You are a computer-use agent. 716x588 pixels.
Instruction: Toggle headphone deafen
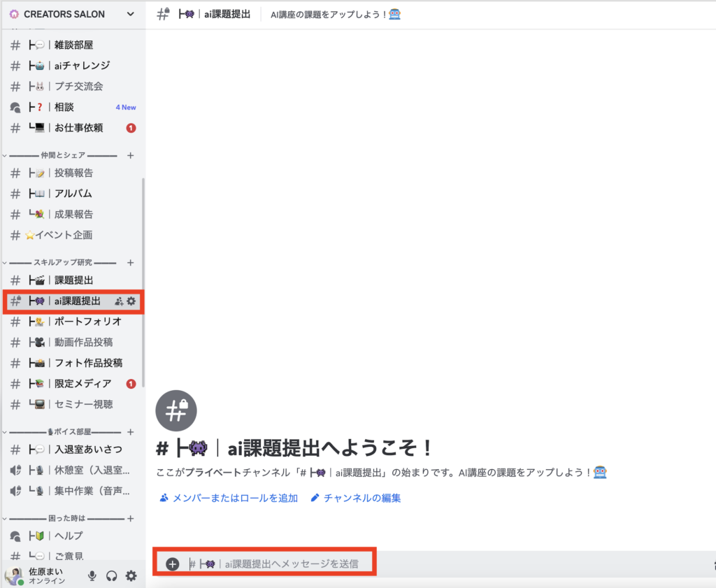pos(111,575)
